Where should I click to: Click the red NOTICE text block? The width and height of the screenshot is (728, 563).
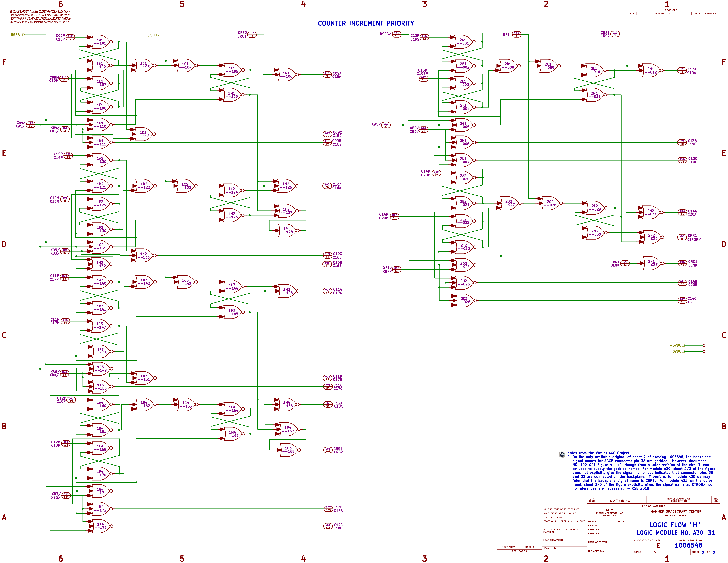(41, 16)
